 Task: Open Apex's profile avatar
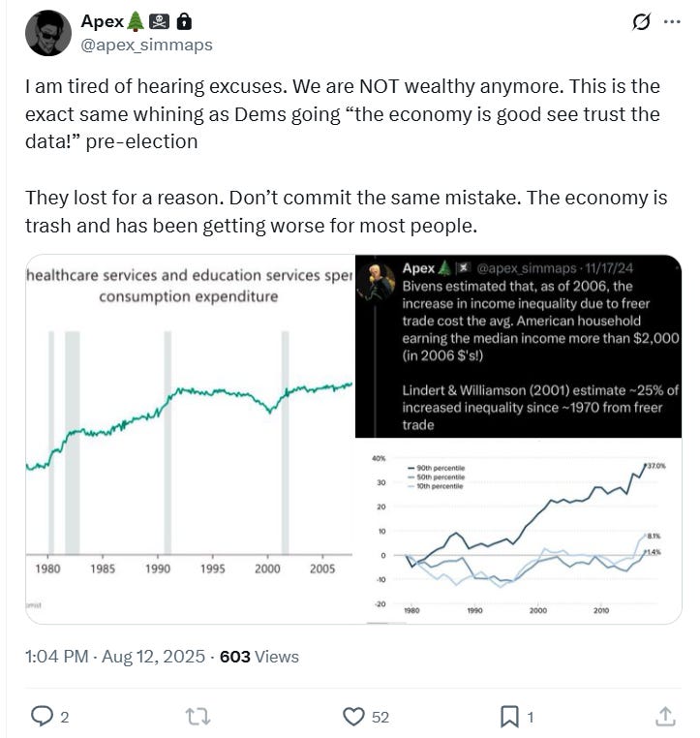tap(47, 33)
